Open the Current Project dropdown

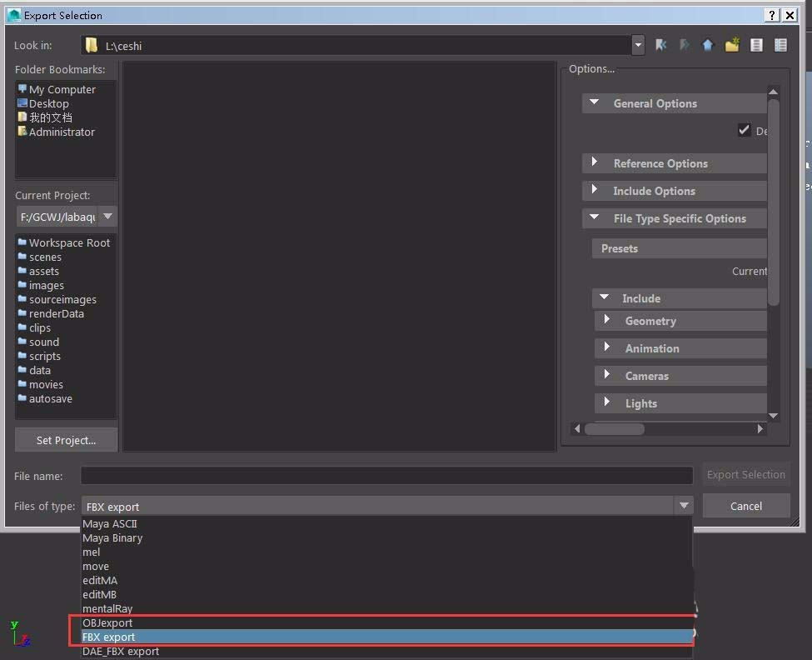click(107, 217)
